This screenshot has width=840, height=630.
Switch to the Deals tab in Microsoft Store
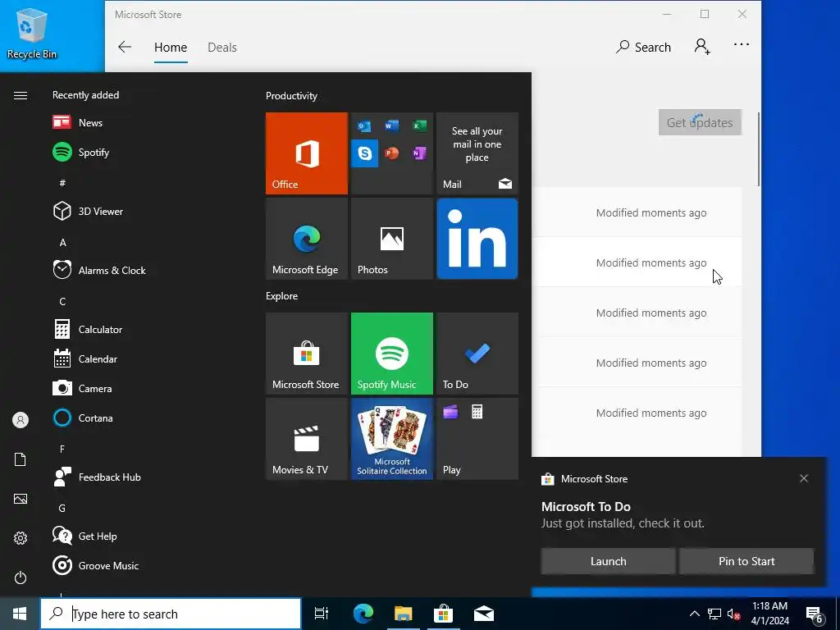tap(222, 47)
